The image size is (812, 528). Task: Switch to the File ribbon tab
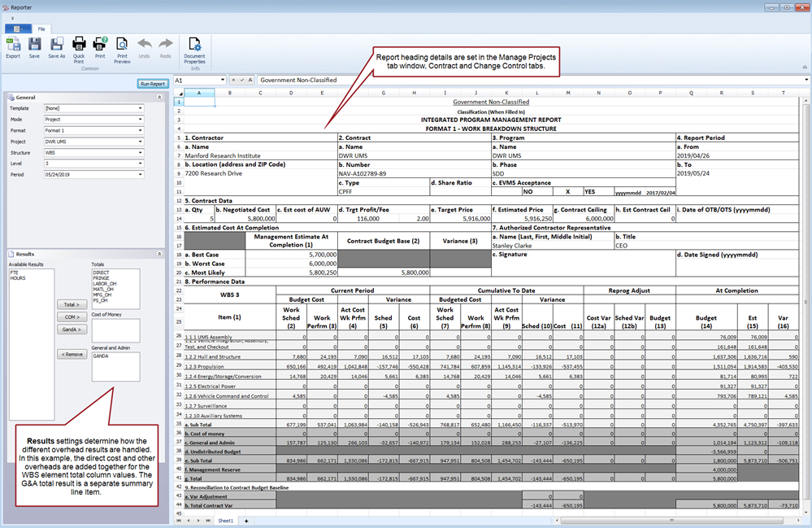pos(41,28)
